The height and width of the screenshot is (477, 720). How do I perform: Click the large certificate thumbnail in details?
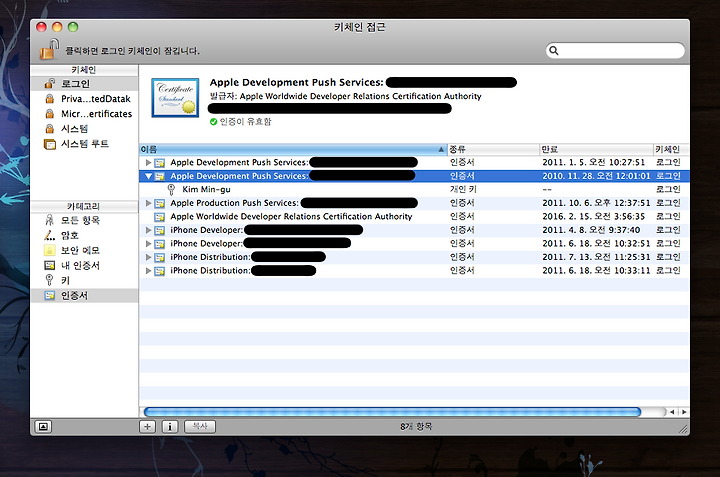pyautogui.click(x=175, y=98)
